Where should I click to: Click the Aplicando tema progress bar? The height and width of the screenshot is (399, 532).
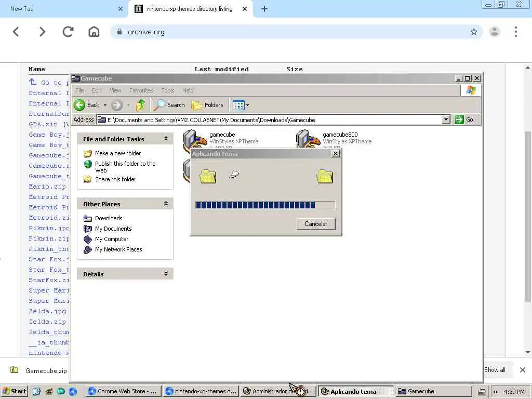[x=265, y=205]
